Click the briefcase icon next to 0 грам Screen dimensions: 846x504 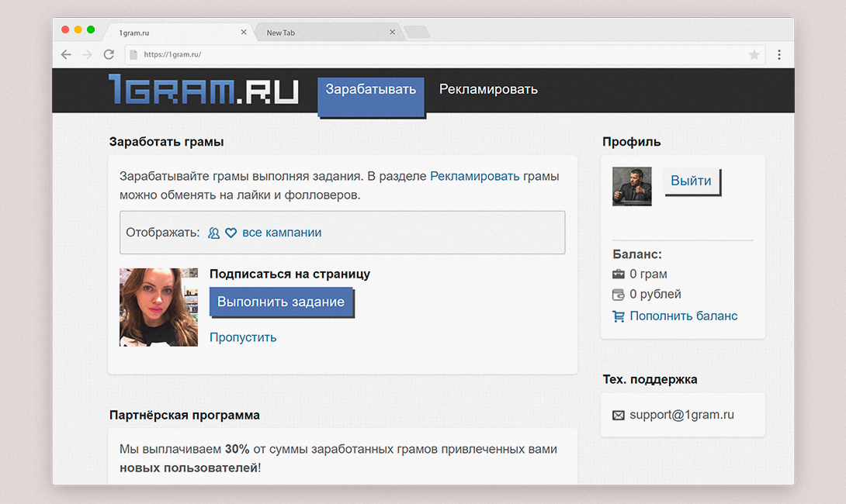pos(619,274)
